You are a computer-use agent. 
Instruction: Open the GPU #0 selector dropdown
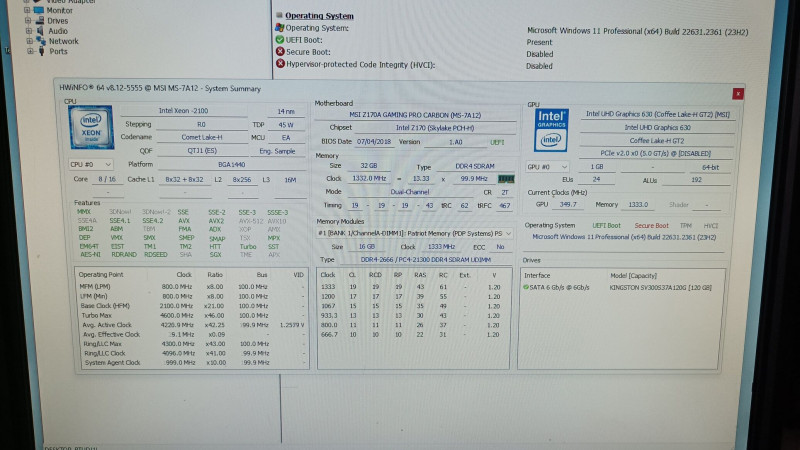547,167
